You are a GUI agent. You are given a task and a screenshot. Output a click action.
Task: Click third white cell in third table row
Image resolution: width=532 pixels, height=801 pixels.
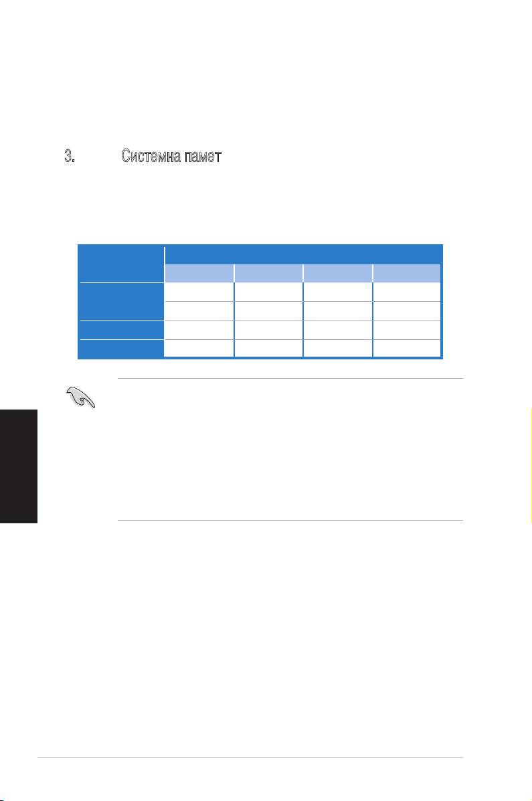click(x=337, y=330)
